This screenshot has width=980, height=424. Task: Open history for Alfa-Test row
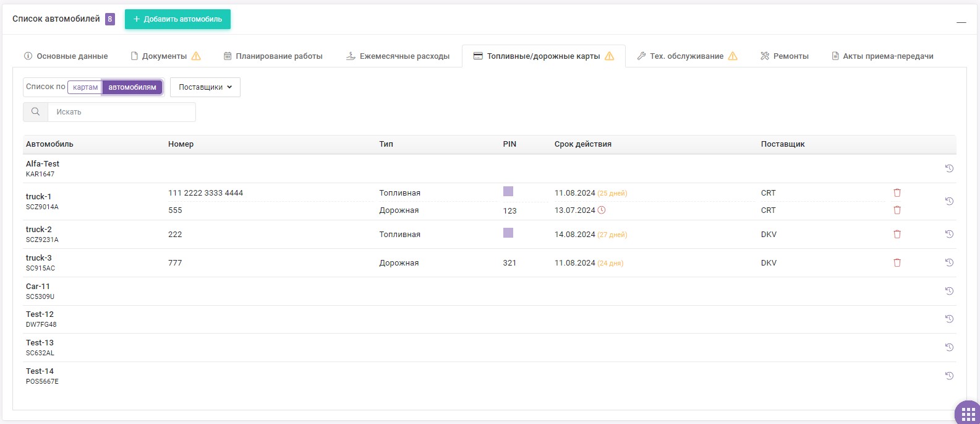tap(949, 168)
